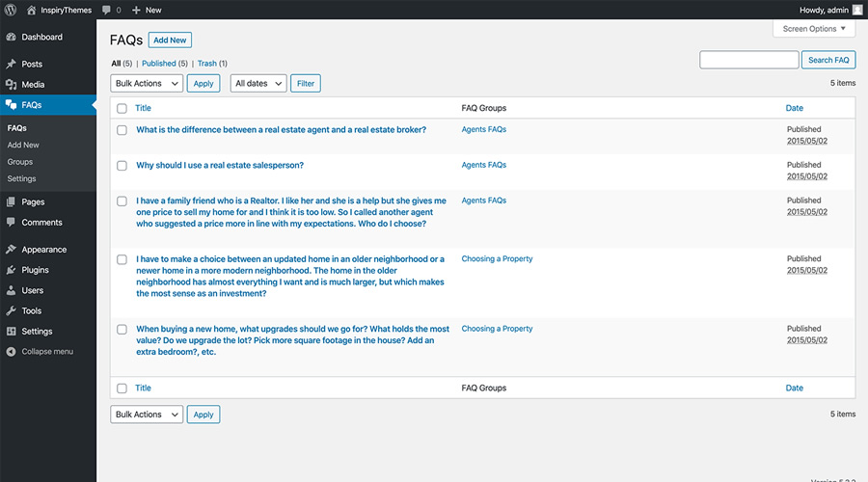
Task: Click InspiryThemes site name in admin bar
Action: (x=66, y=10)
